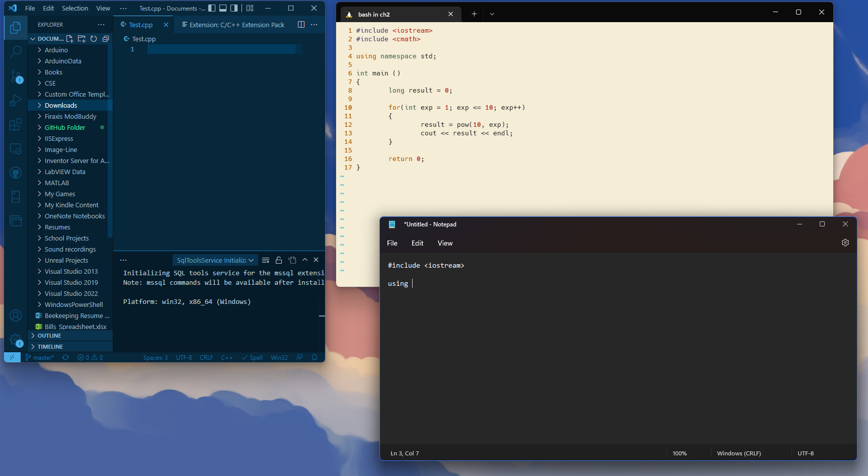Maximize the output panel with the chevron-up
The image size is (868, 476).
305,260
